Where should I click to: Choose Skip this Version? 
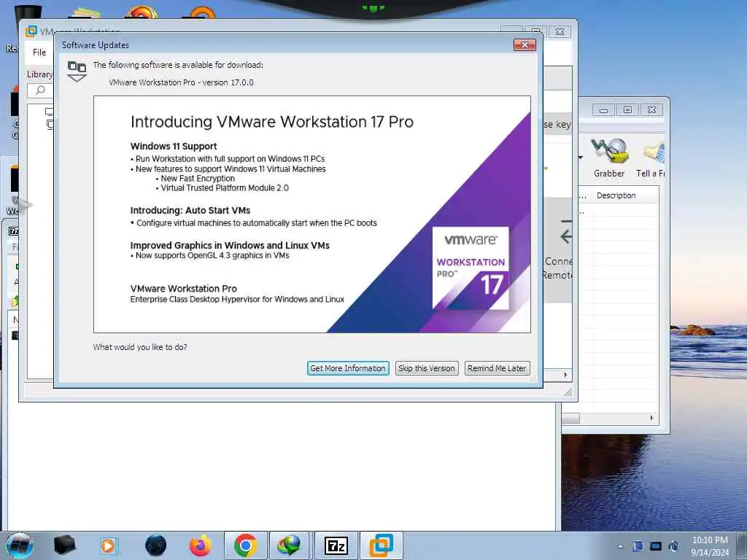pos(426,368)
